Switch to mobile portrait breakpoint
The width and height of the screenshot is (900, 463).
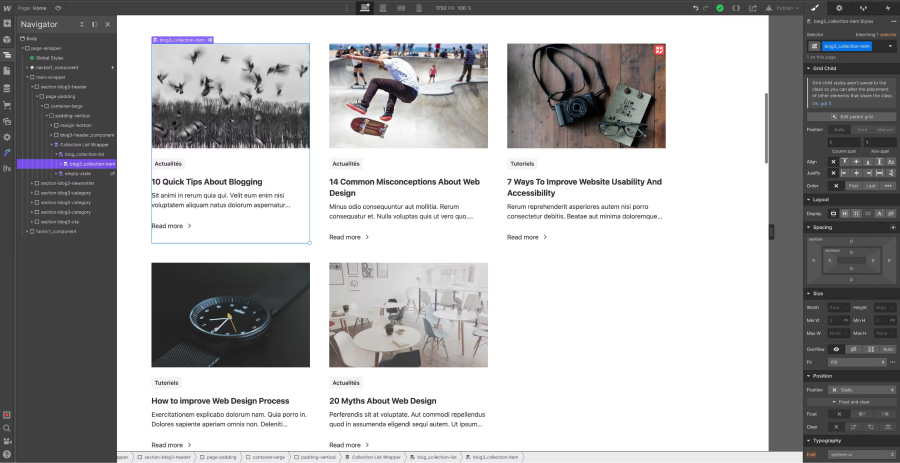pos(418,8)
